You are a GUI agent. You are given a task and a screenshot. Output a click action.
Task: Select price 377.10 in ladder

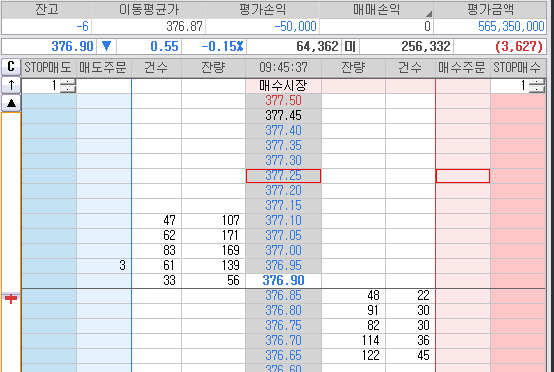[283, 221]
